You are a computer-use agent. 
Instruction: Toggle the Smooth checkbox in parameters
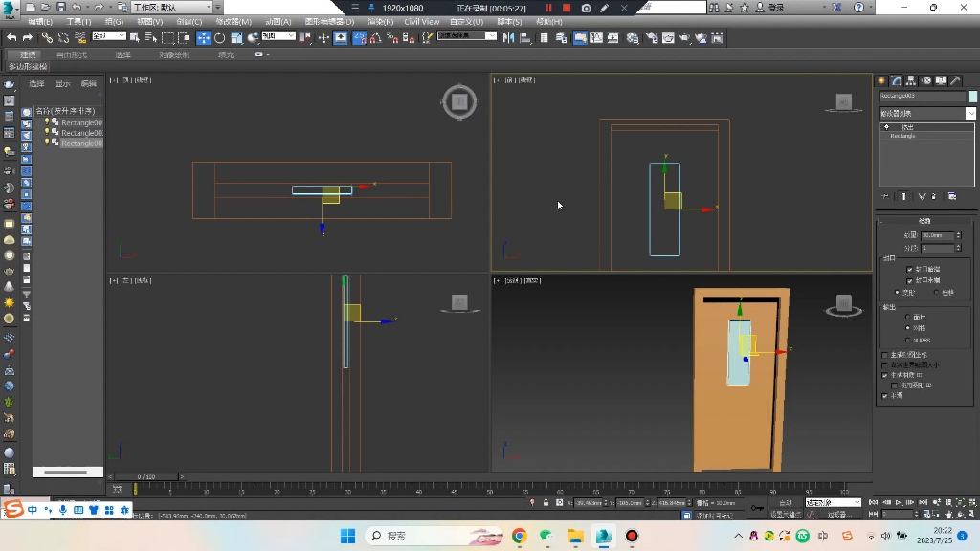tap(885, 395)
